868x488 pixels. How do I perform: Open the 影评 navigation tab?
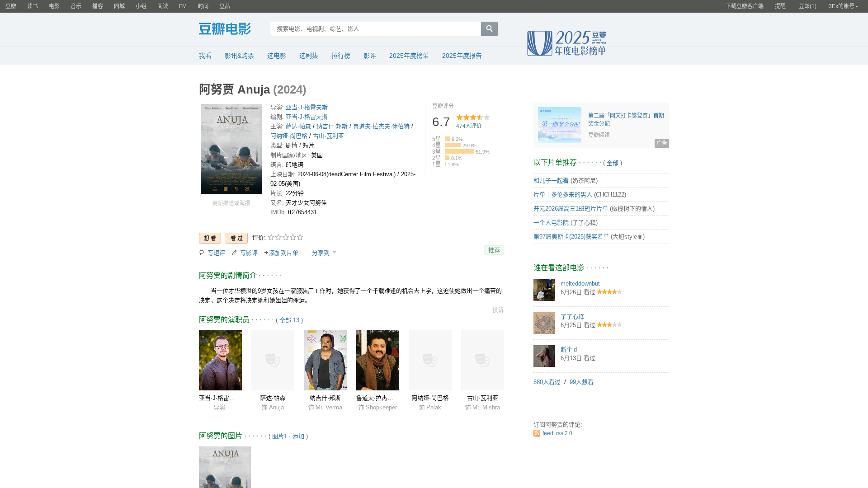coord(370,56)
